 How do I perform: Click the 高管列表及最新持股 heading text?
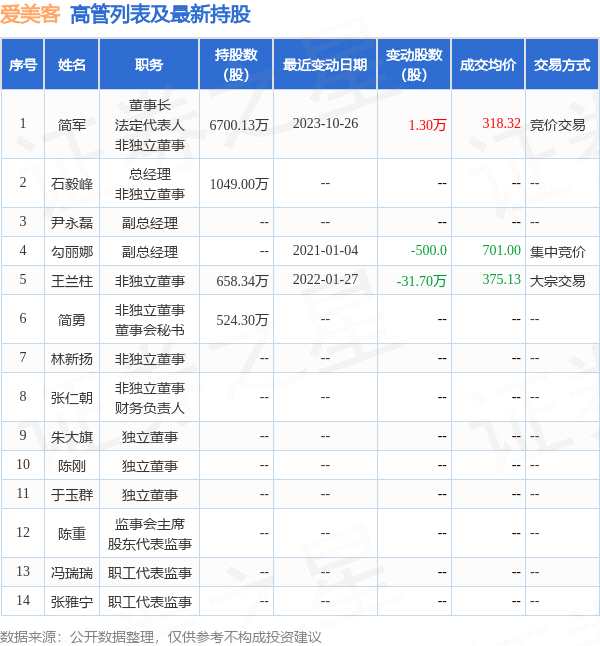(x=160, y=14)
